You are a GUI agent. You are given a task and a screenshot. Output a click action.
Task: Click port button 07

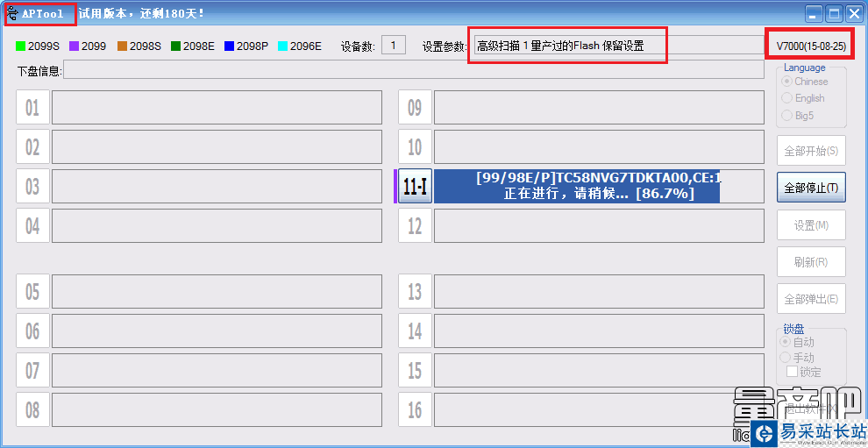[32, 370]
